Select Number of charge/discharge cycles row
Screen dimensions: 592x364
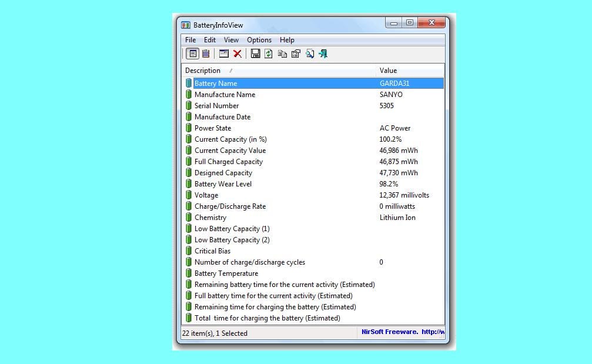(313, 262)
